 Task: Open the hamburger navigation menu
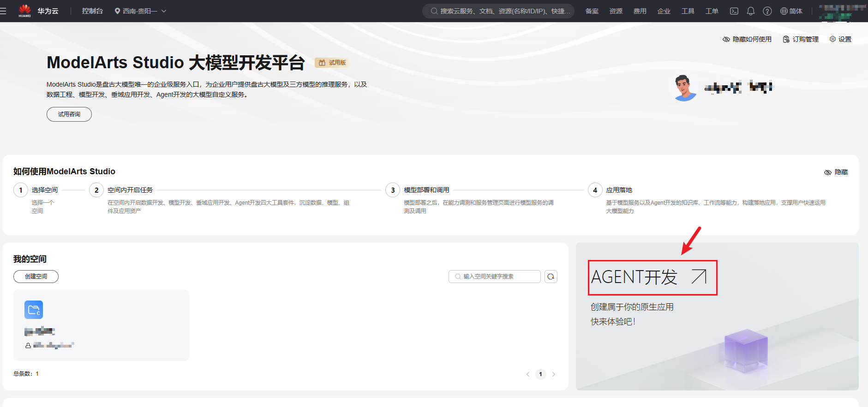[3, 11]
